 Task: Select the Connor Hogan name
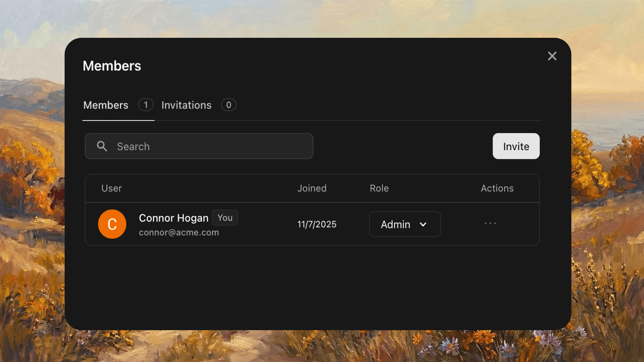click(173, 218)
